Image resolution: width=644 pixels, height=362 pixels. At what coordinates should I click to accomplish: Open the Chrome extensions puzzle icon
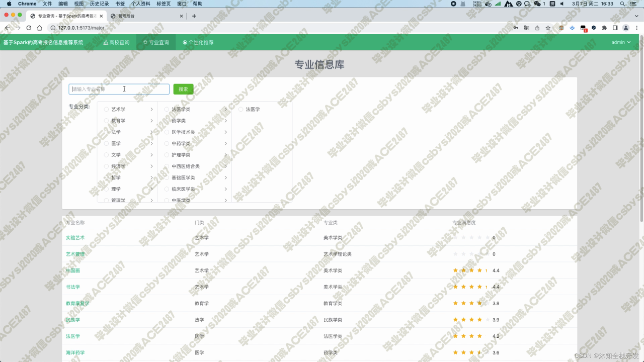604,28
